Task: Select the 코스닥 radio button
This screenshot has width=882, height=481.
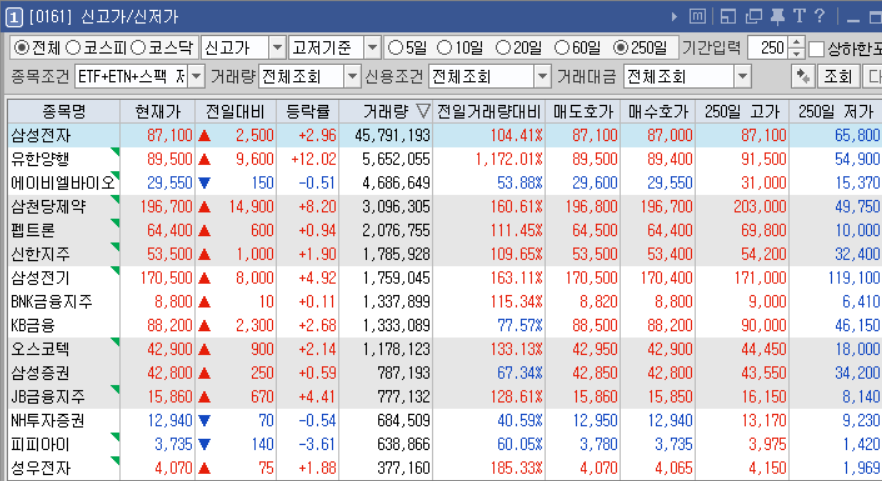Action: pos(138,48)
